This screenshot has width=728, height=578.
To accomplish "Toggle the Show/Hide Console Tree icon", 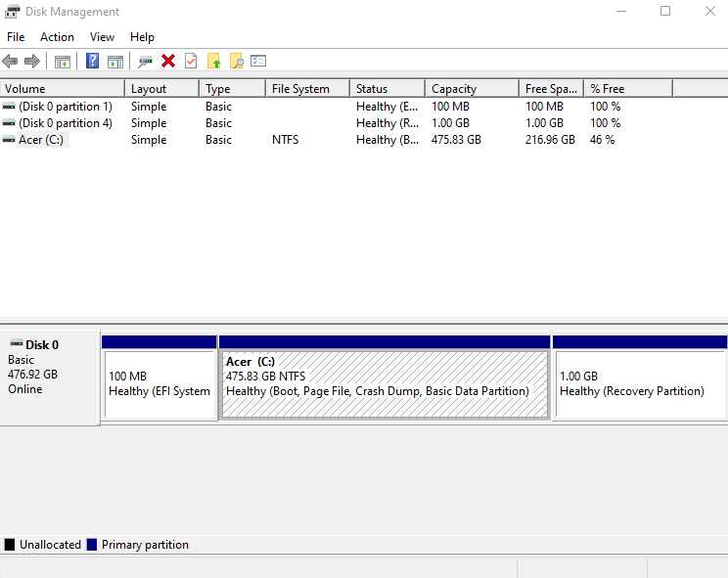I will pyautogui.click(x=63, y=62).
